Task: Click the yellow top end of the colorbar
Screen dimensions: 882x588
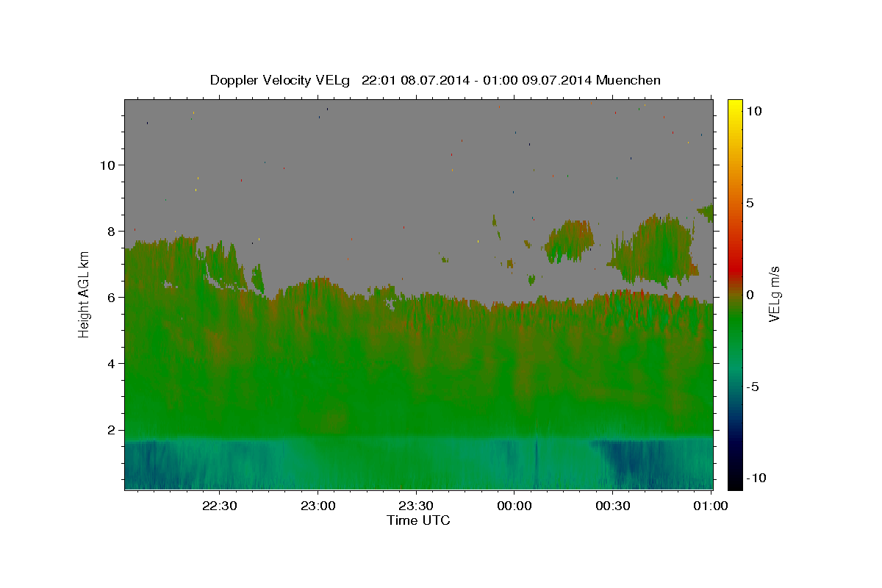Action: click(735, 107)
